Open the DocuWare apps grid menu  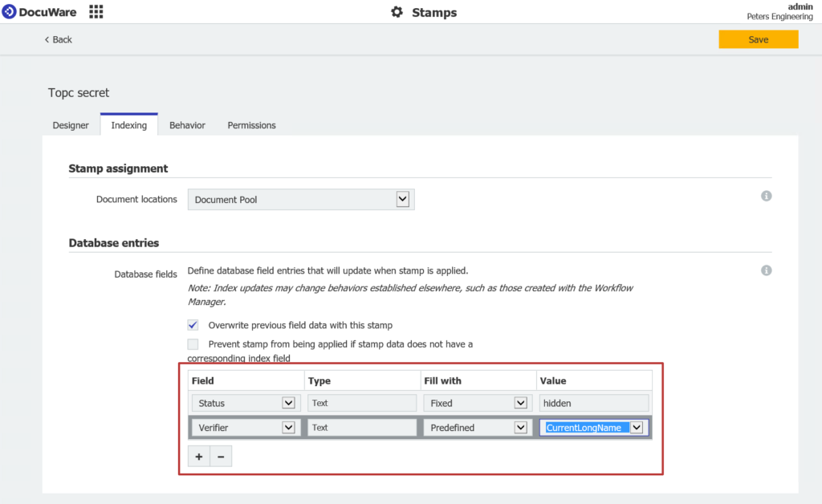pos(96,11)
